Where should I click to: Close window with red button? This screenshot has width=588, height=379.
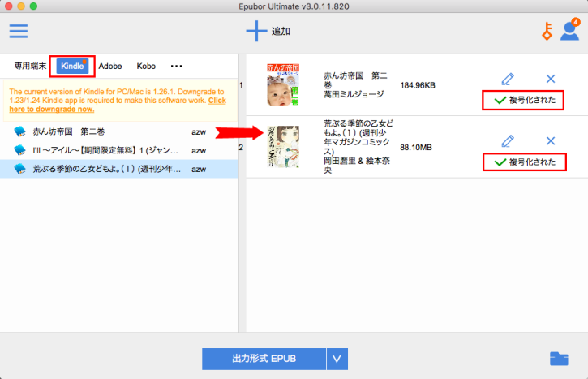8,6
